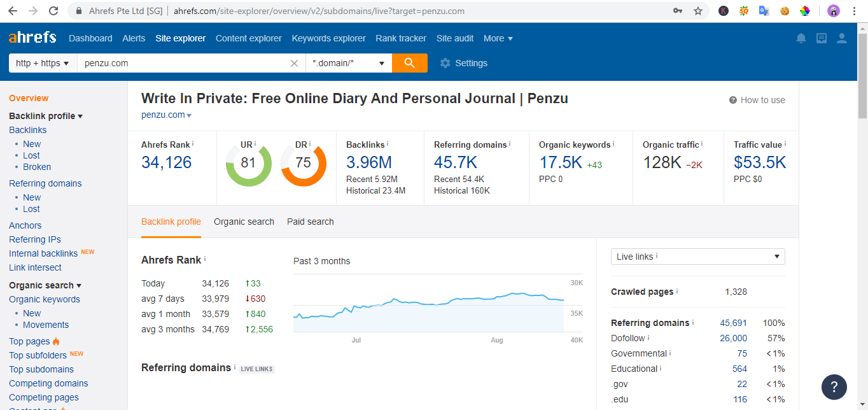Open the http + https protocol dropdown
The image size is (868, 410).
[42, 62]
